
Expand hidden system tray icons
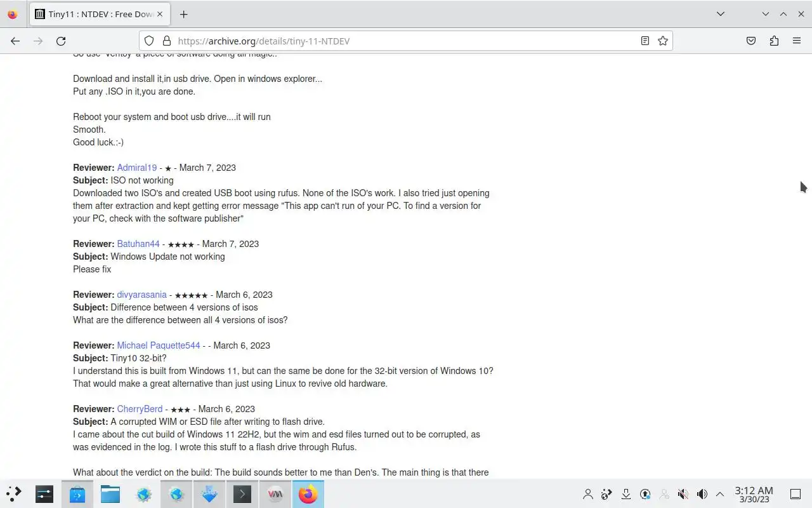point(720,494)
